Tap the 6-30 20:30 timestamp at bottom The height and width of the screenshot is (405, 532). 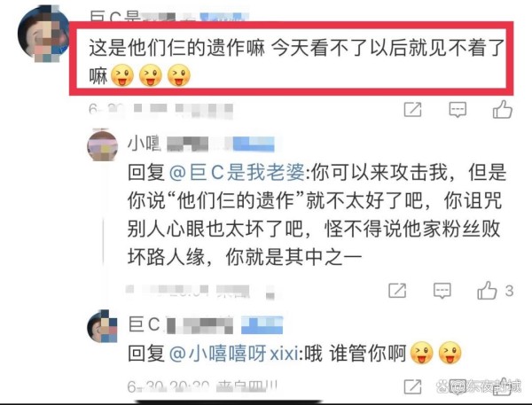click(168, 386)
